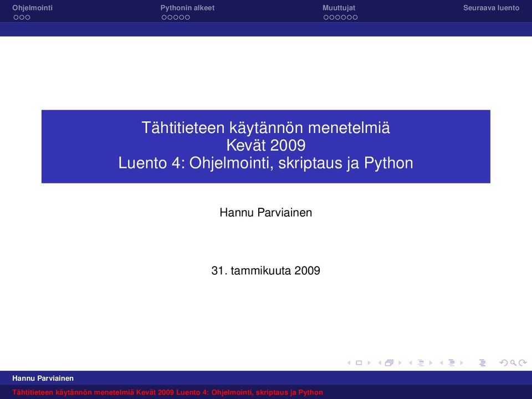Jump to next section arrow
This screenshot has height=399, width=532.
[x=462, y=362]
